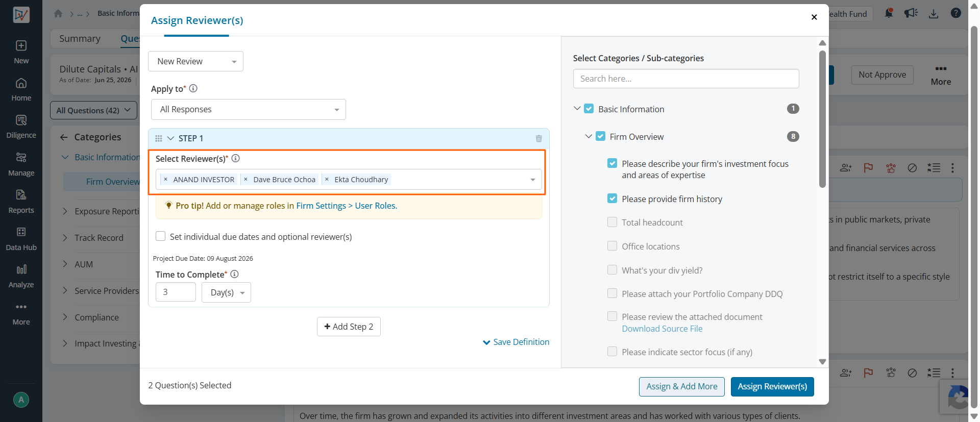Screen dimensions: 980x422
Task: Expand the Compliance category
Action: coord(65,317)
